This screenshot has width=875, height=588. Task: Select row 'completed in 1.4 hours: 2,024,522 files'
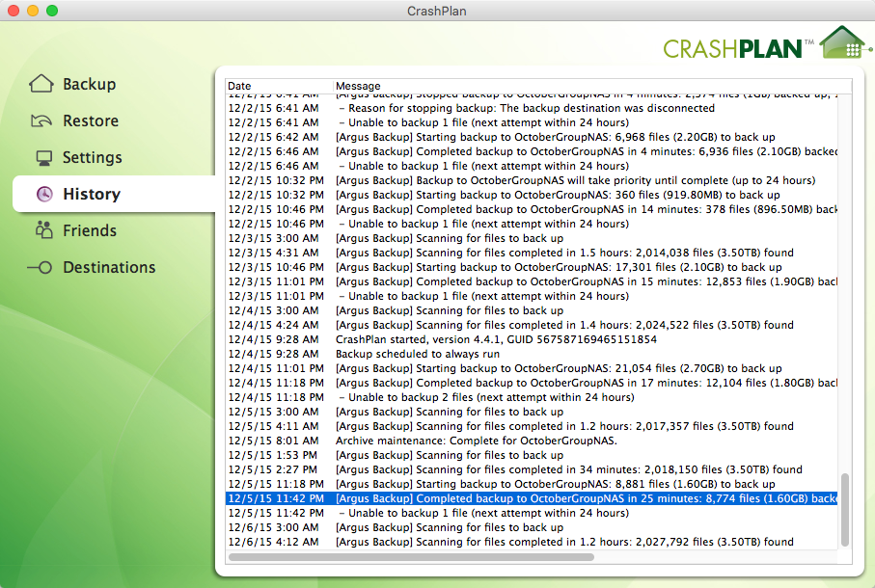[532, 325]
